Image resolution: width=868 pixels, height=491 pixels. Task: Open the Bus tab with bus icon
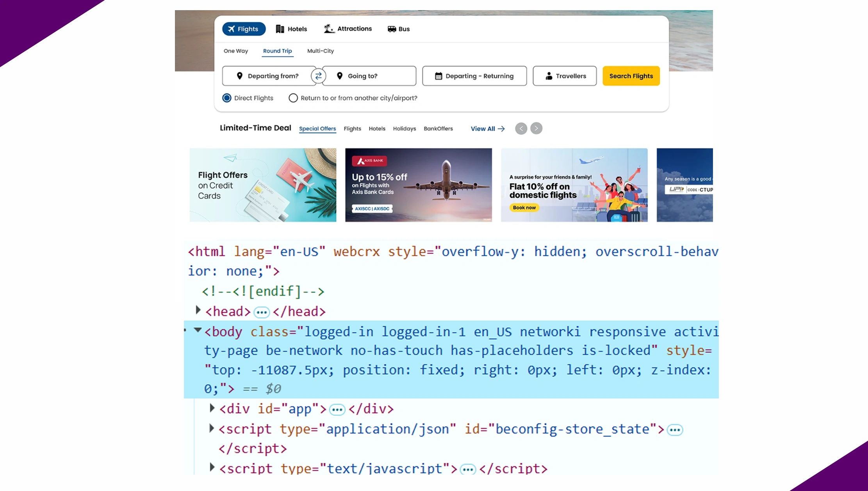pyautogui.click(x=398, y=29)
